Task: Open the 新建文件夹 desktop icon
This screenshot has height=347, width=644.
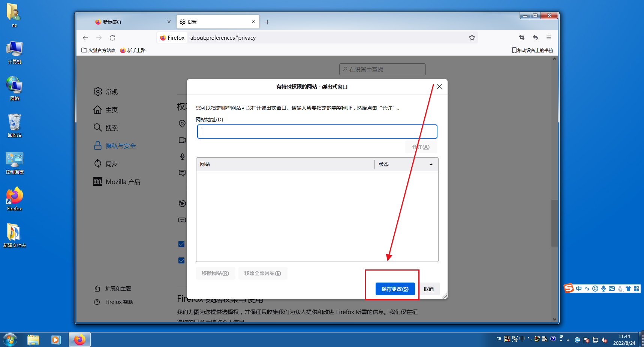Action: click(14, 236)
